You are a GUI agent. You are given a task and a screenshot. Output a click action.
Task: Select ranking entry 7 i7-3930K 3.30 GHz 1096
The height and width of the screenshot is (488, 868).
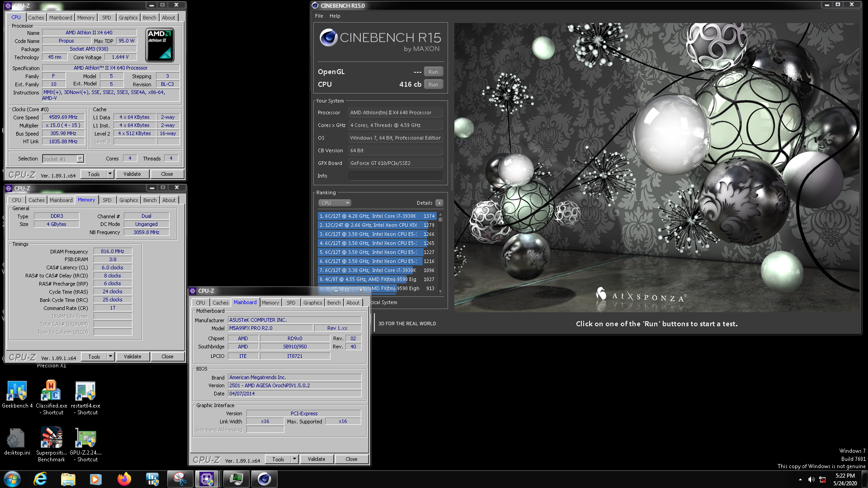click(x=377, y=270)
